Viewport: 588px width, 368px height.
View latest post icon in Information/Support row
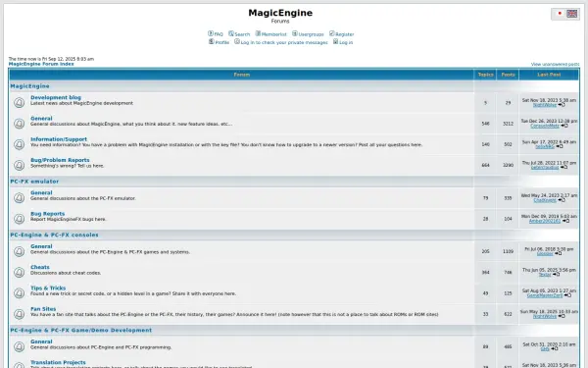(x=560, y=146)
